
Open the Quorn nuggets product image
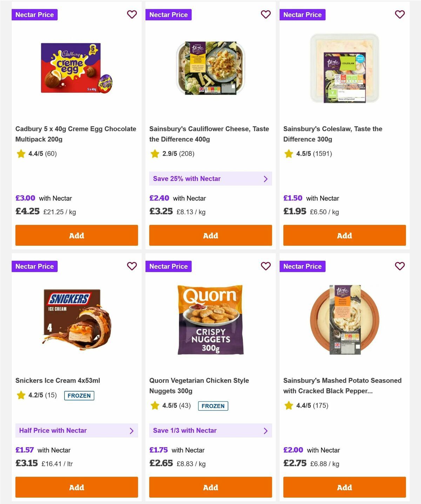click(x=210, y=320)
